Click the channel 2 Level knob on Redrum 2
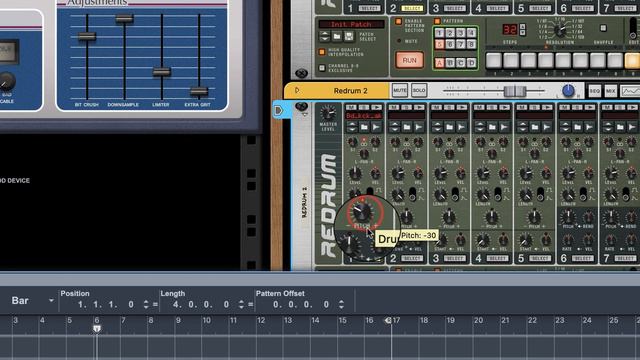Screen dimensions: 640x360 pos(398,173)
